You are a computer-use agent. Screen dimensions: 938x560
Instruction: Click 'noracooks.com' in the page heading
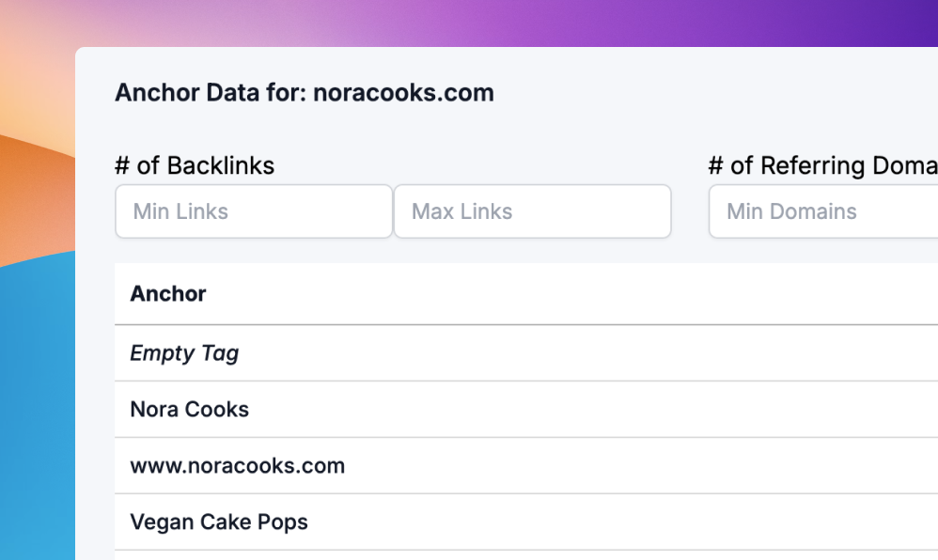pyautogui.click(x=403, y=93)
